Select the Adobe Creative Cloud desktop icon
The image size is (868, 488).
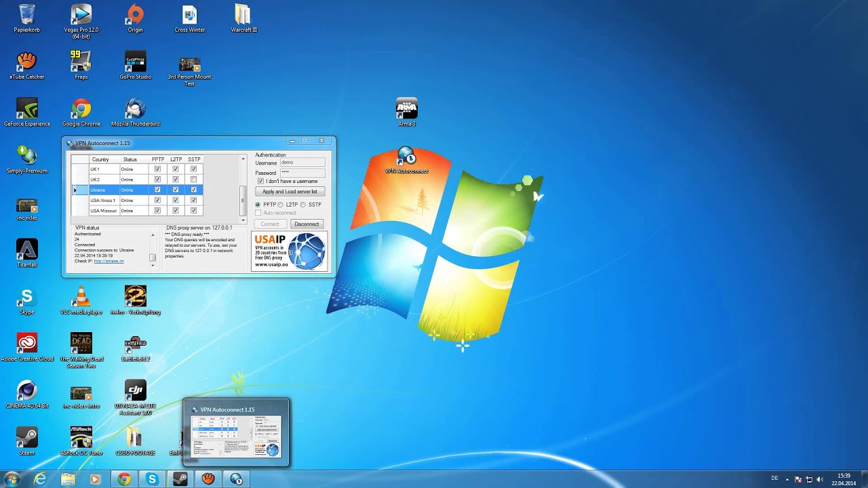coord(27,347)
